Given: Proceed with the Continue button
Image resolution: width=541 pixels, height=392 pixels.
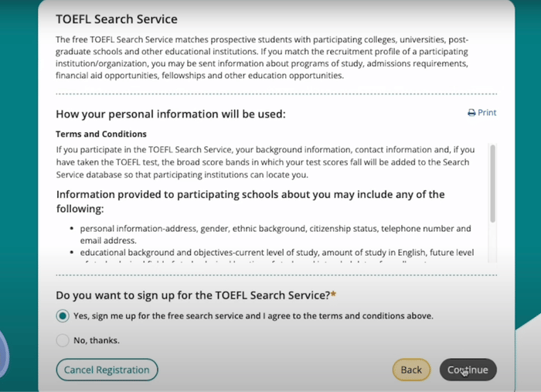Looking at the screenshot, I should (x=468, y=370).
